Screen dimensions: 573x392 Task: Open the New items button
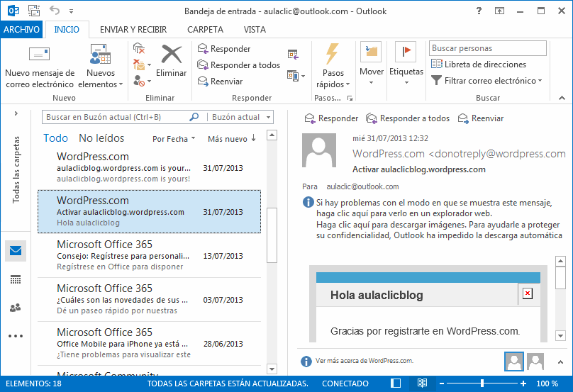point(101,66)
